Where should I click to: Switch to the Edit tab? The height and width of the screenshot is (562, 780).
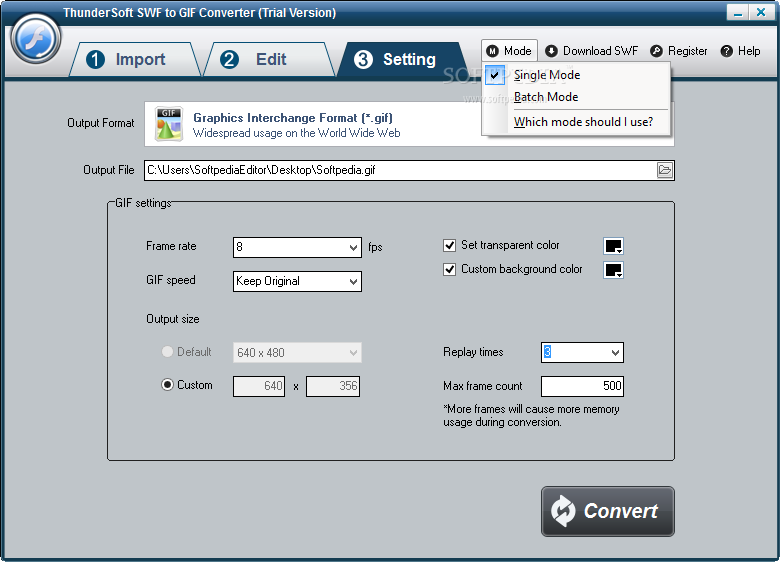point(269,59)
